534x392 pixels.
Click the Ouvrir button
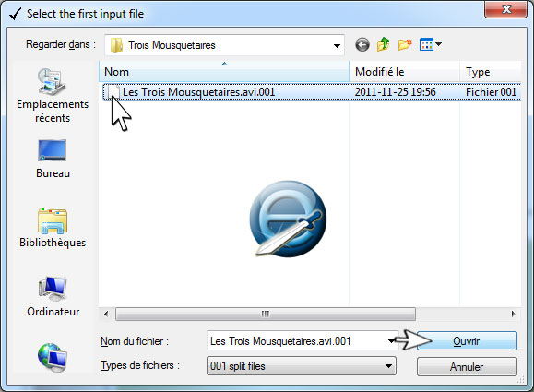(467, 341)
